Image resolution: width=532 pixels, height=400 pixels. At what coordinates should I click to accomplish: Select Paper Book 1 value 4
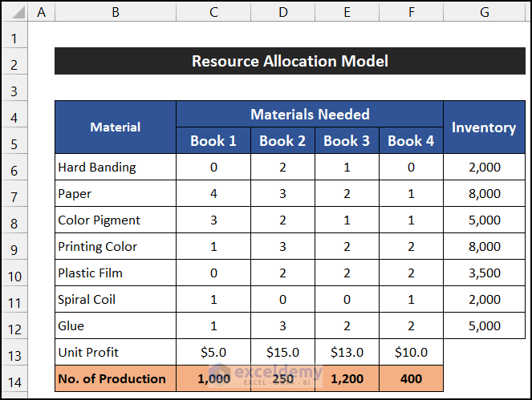pyautogui.click(x=213, y=193)
